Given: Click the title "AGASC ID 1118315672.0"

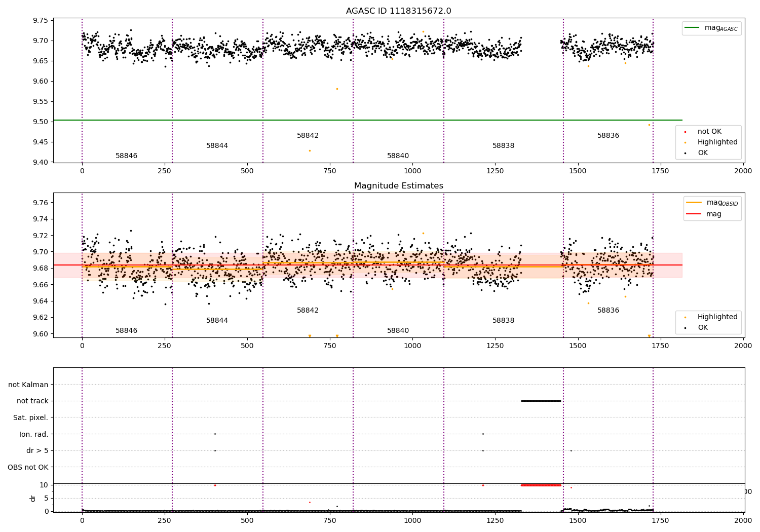Looking at the screenshot, I should coord(398,11).
